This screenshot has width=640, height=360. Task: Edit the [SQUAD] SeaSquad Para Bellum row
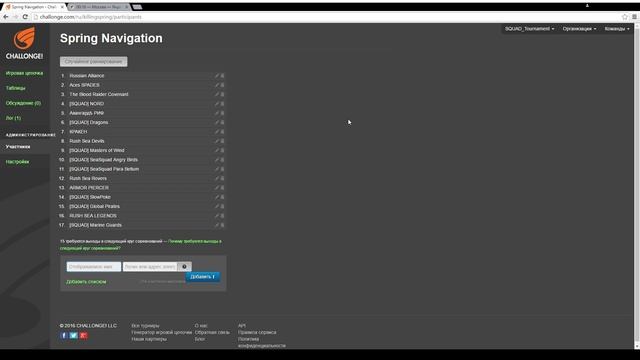tap(217, 169)
